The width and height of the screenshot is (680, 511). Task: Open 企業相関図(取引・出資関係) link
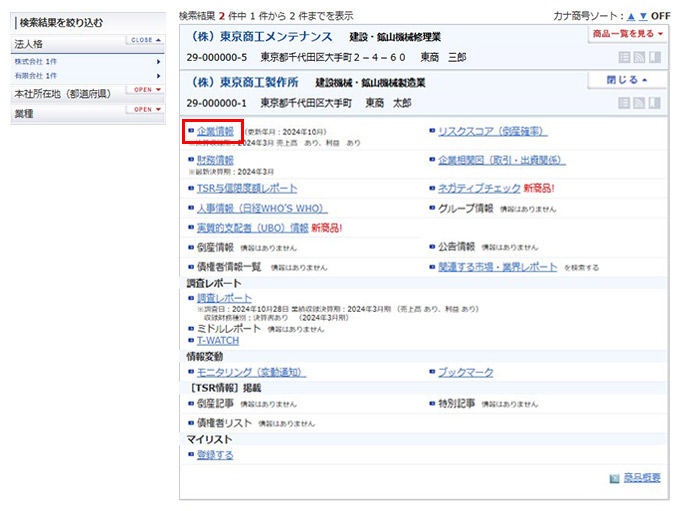tap(502, 160)
